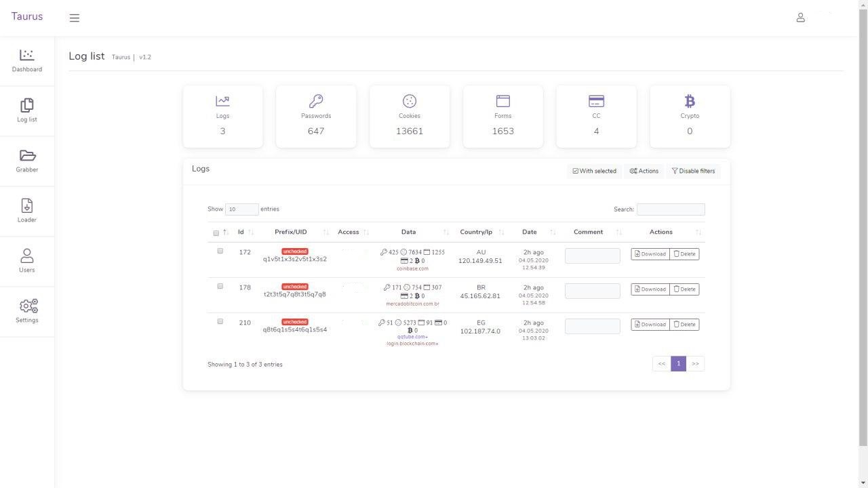Image resolution: width=868 pixels, height=488 pixels.
Task: Open the coinbase.com link
Action: coord(412,269)
